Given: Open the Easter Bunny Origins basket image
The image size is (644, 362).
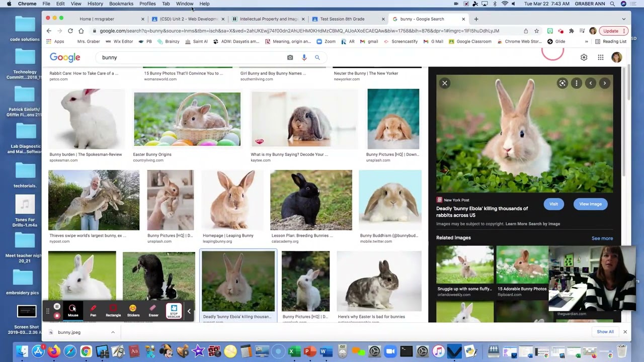Looking at the screenshot, I should pos(187,119).
